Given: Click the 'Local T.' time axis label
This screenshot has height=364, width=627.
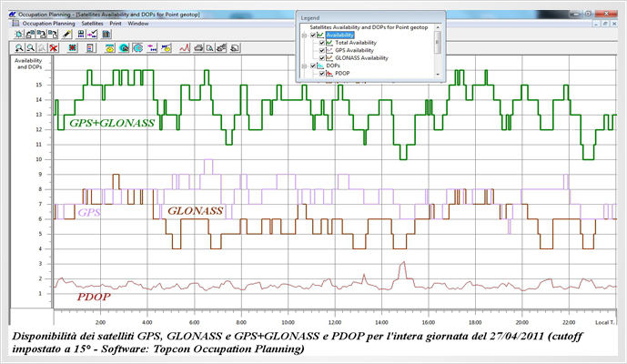Looking at the screenshot, I should pos(604,322).
